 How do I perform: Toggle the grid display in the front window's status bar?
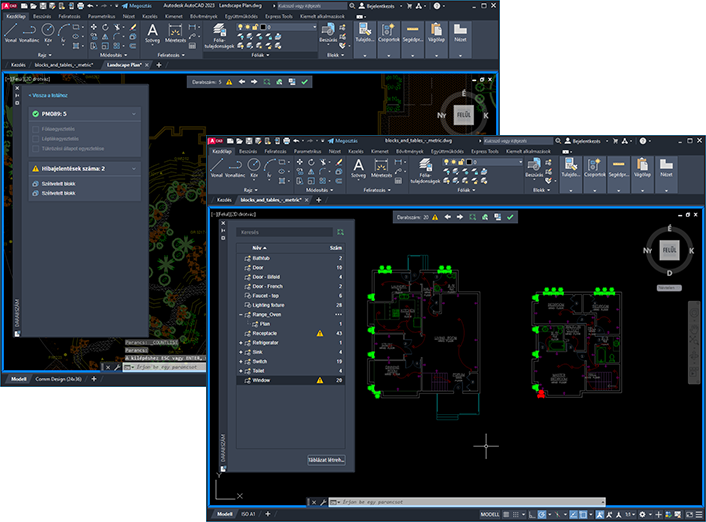pos(506,514)
